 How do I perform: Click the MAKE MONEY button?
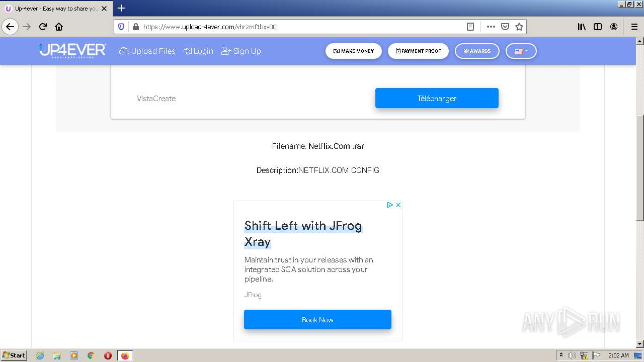[354, 51]
